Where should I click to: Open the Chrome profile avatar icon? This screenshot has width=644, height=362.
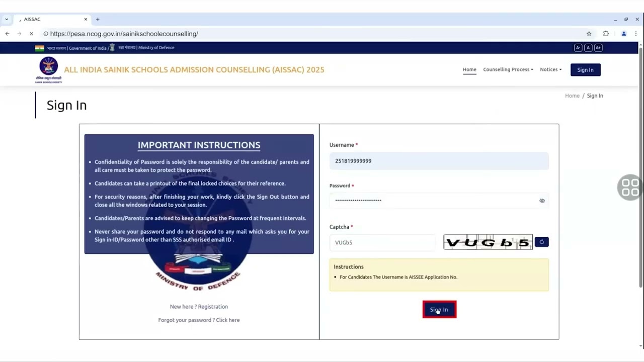pyautogui.click(x=623, y=34)
